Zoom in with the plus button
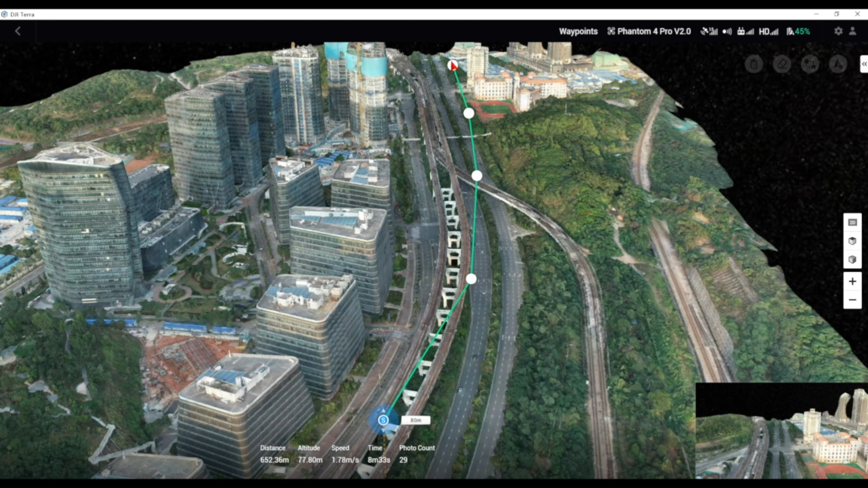The width and height of the screenshot is (868, 488). click(x=852, y=282)
